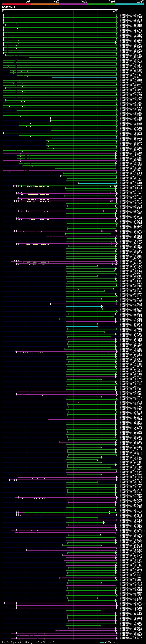This screenshot has height=644, width=146.
Task: Open hit UniRef100_Q3ARD1
Action: [131, 612]
